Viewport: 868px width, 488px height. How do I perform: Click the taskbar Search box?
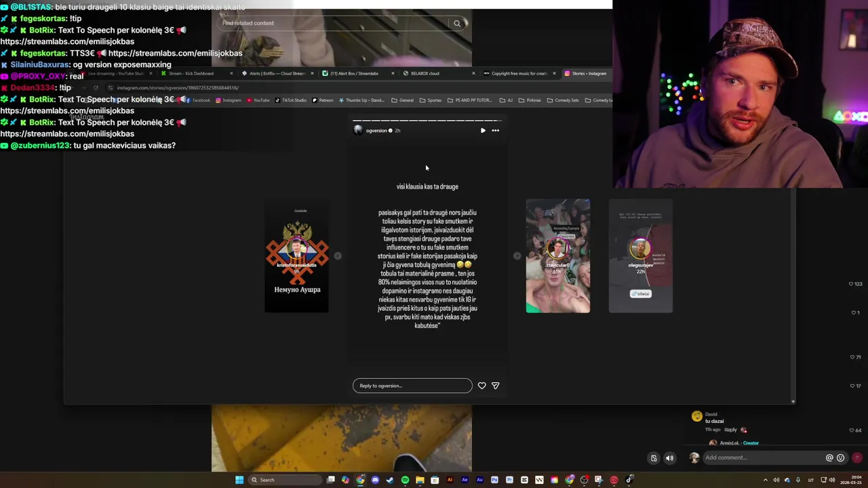click(284, 480)
